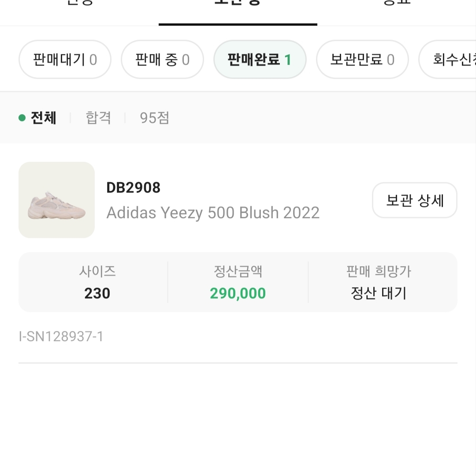Select the 판매 중 filter chip
This screenshot has height=476, width=476.
(162, 59)
